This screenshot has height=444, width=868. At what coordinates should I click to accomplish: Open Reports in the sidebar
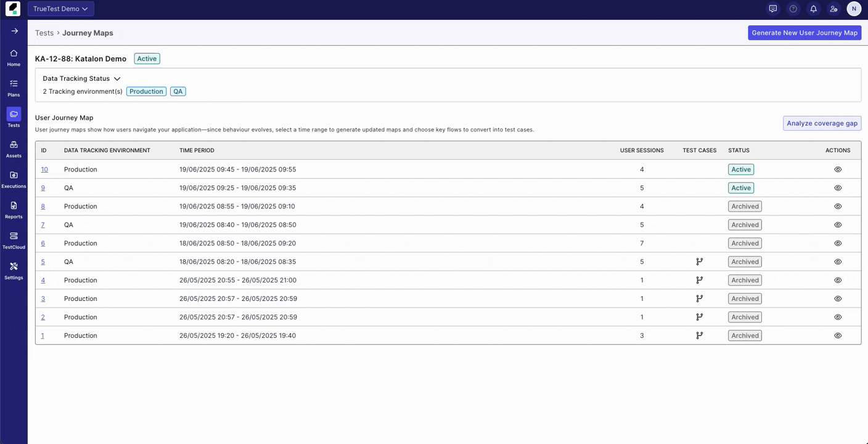point(14,210)
